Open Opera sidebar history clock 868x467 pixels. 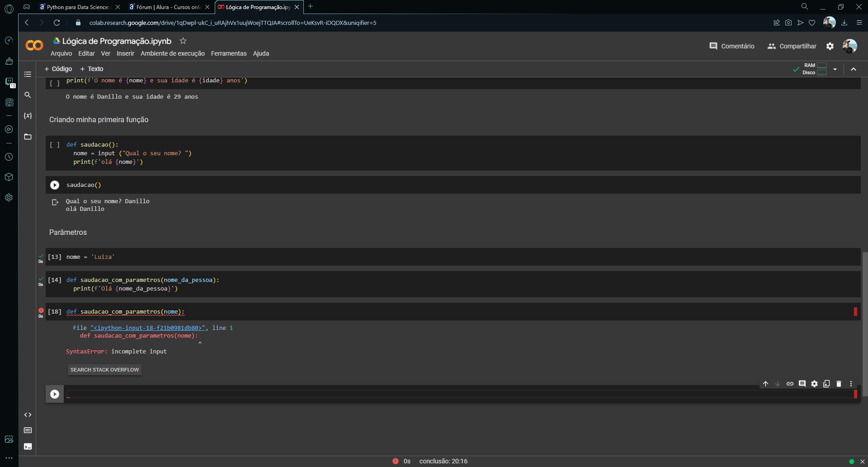[x=9, y=157]
